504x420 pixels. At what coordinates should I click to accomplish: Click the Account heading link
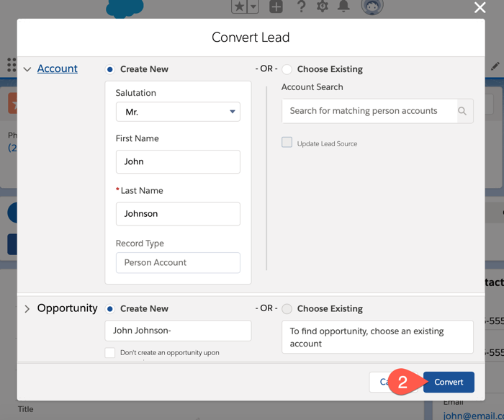coord(58,68)
